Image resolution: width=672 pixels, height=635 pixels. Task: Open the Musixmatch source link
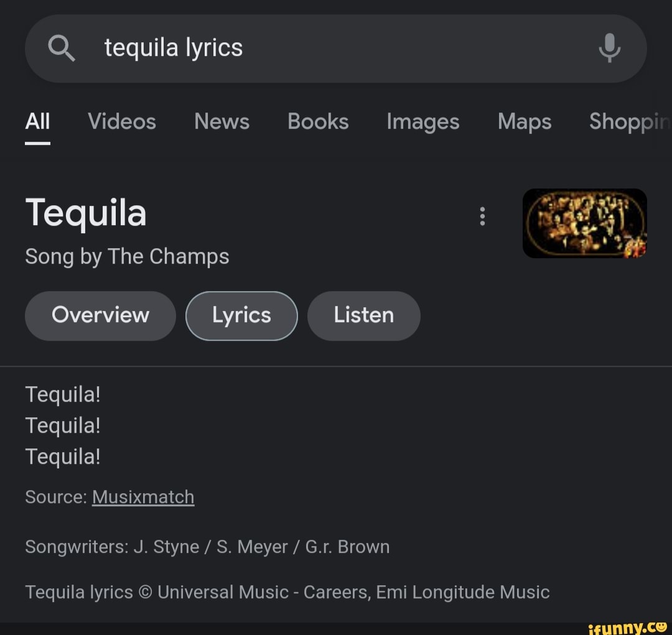click(143, 497)
